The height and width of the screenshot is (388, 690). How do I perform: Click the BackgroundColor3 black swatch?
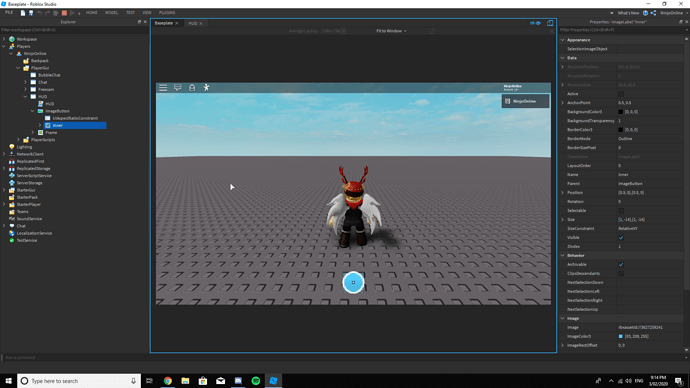pyautogui.click(x=620, y=112)
